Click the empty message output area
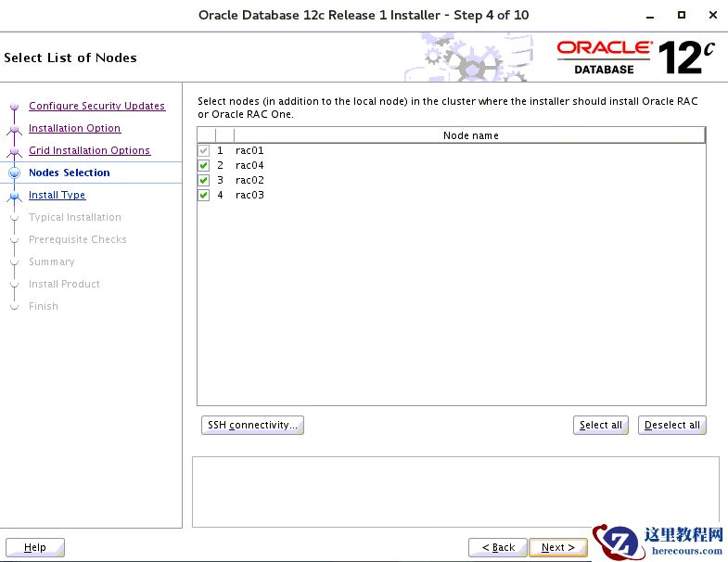The height and width of the screenshot is (562, 728). (x=455, y=492)
